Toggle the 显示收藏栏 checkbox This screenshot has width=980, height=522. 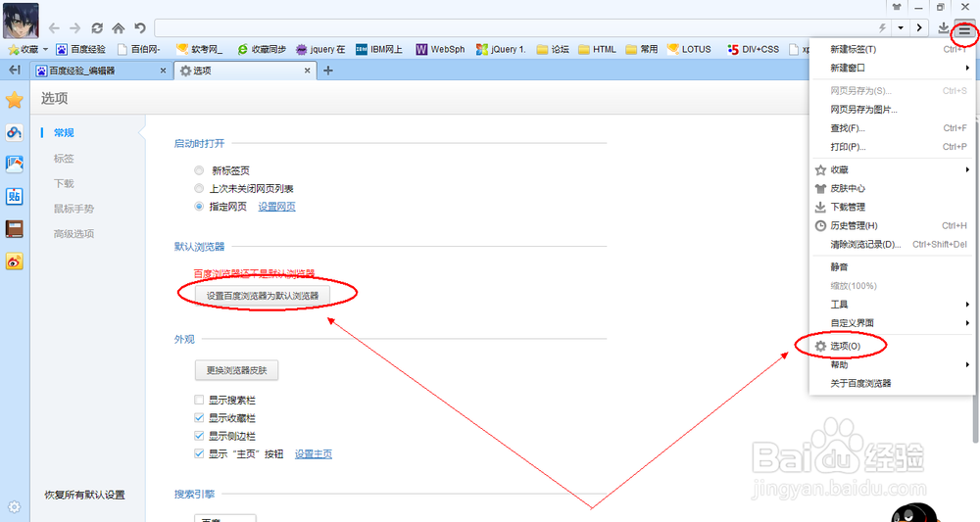[x=199, y=418]
